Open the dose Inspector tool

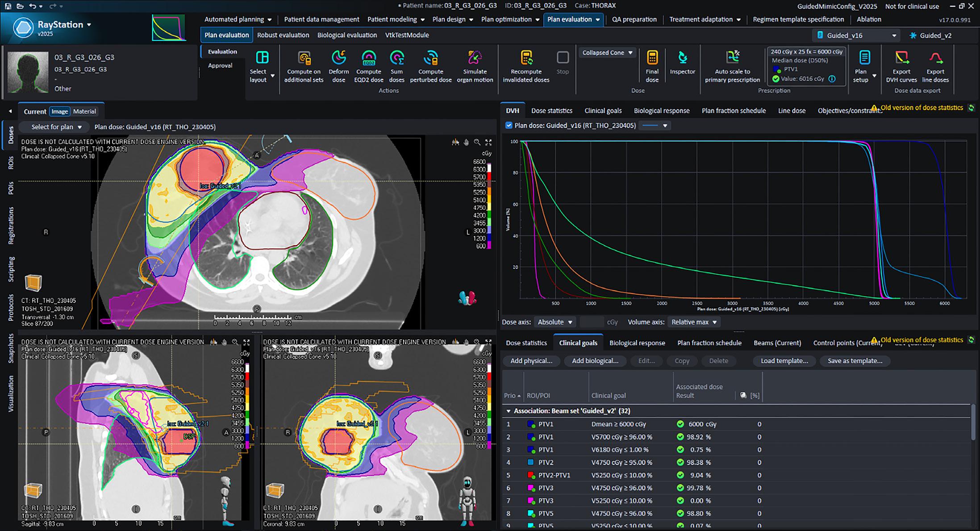pos(682,59)
